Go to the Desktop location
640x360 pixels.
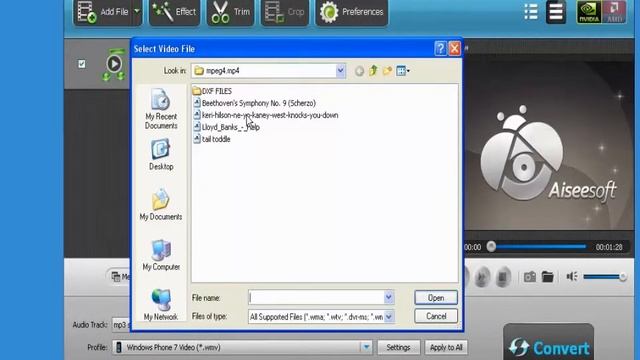point(161,155)
